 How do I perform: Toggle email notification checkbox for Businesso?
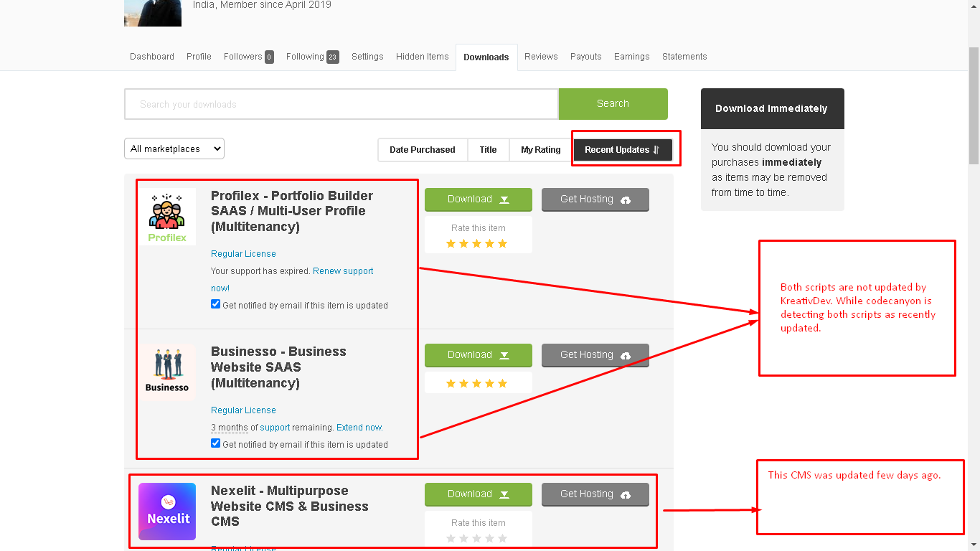[215, 443]
